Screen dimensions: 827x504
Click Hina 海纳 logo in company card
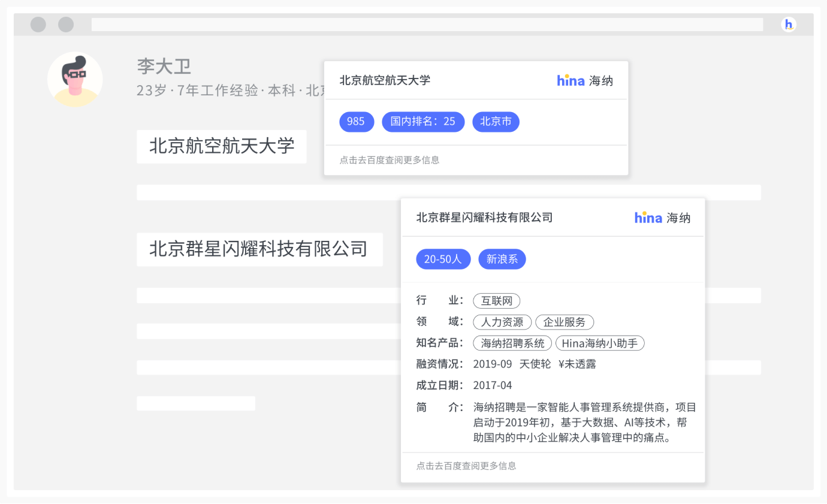point(663,218)
